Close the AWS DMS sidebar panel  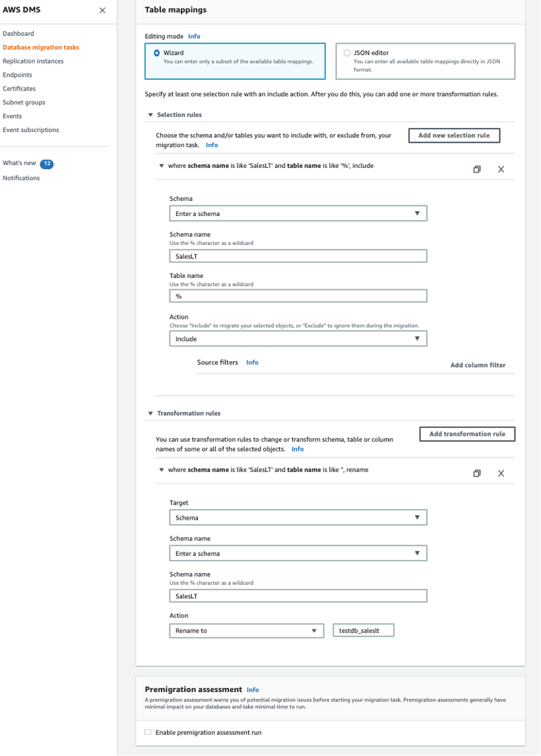[102, 11]
